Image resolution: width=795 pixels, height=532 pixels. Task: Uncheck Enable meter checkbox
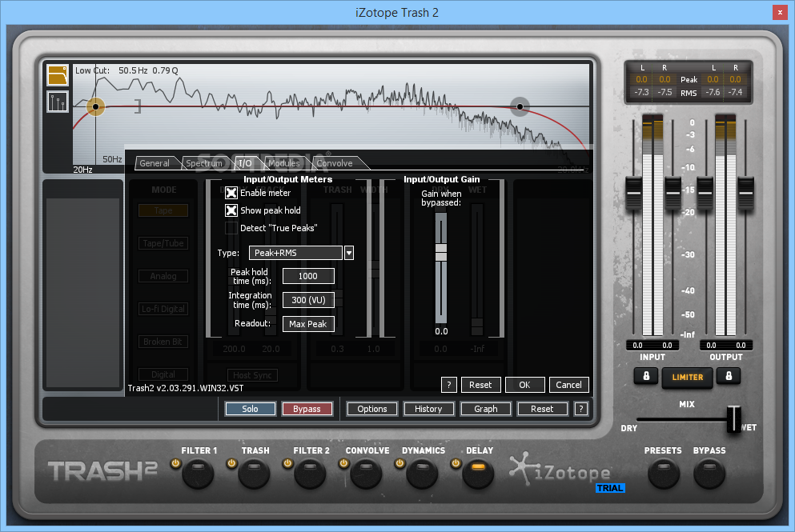click(x=231, y=193)
